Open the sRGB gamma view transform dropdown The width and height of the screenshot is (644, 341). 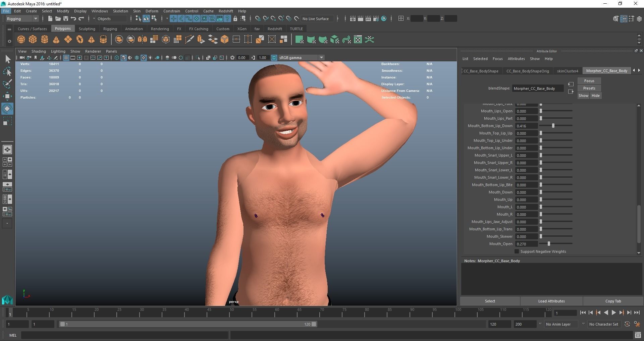[x=301, y=58]
